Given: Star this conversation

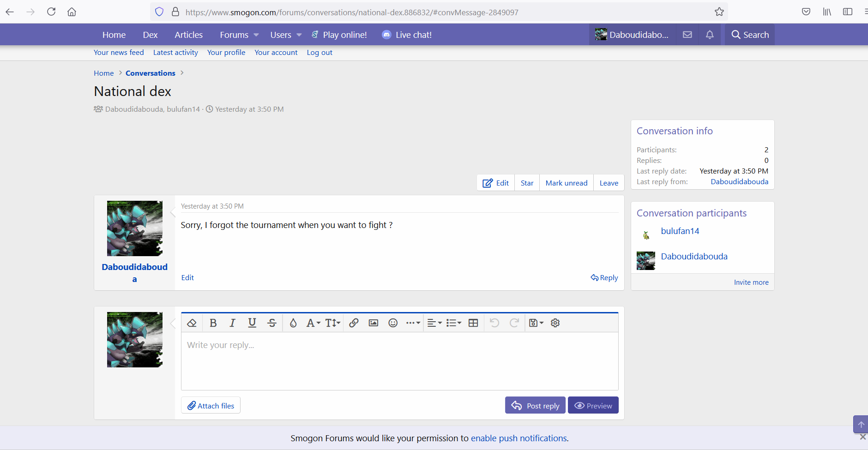Looking at the screenshot, I should (x=527, y=183).
